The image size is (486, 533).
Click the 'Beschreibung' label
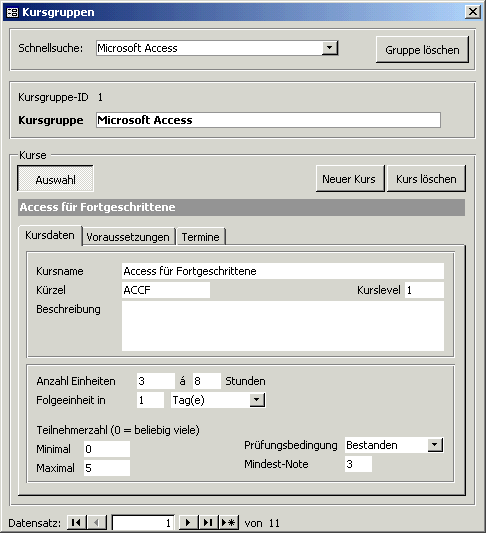pyautogui.click(x=68, y=309)
